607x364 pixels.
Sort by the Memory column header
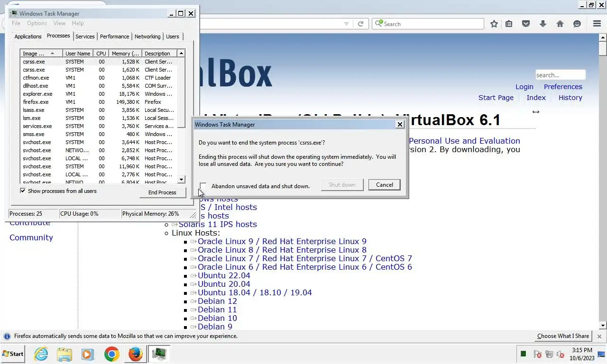point(125,54)
